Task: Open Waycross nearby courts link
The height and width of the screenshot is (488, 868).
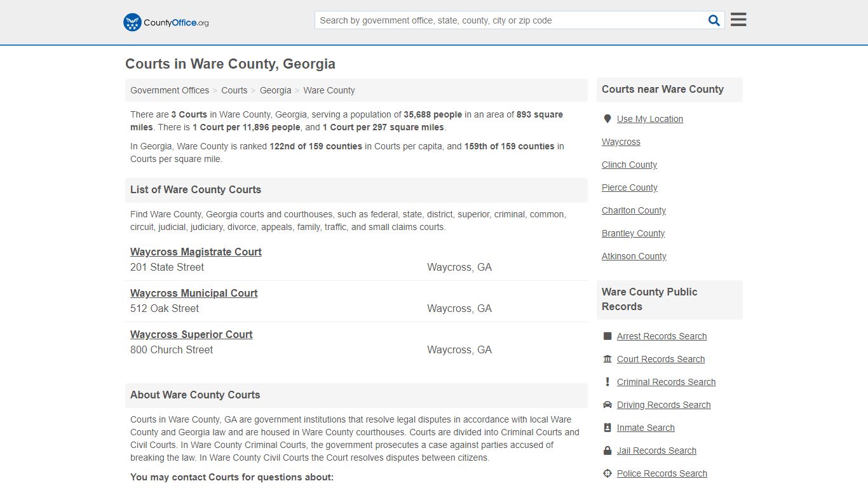Action: (621, 142)
